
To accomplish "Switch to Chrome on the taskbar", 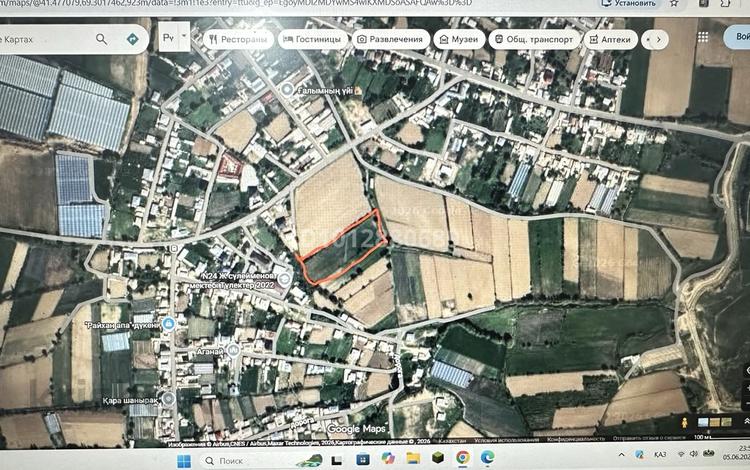I will click(463, 458).
